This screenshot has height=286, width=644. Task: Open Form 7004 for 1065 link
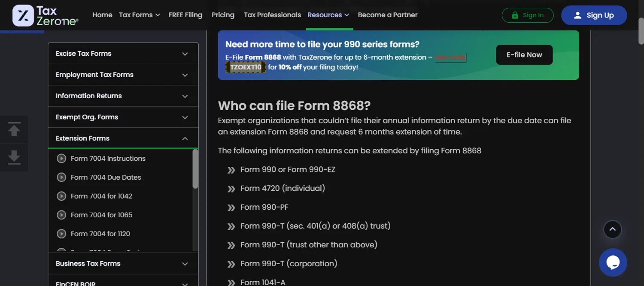pyautogui.click(x=101, y=215)
